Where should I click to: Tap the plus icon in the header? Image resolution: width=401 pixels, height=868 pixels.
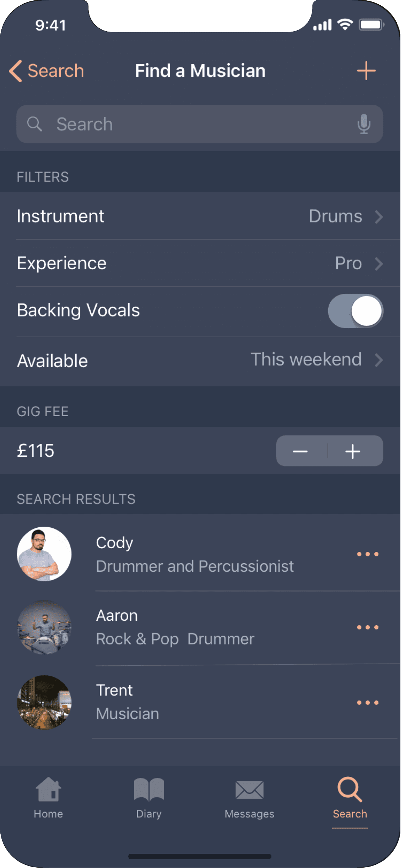click(366, 71)
